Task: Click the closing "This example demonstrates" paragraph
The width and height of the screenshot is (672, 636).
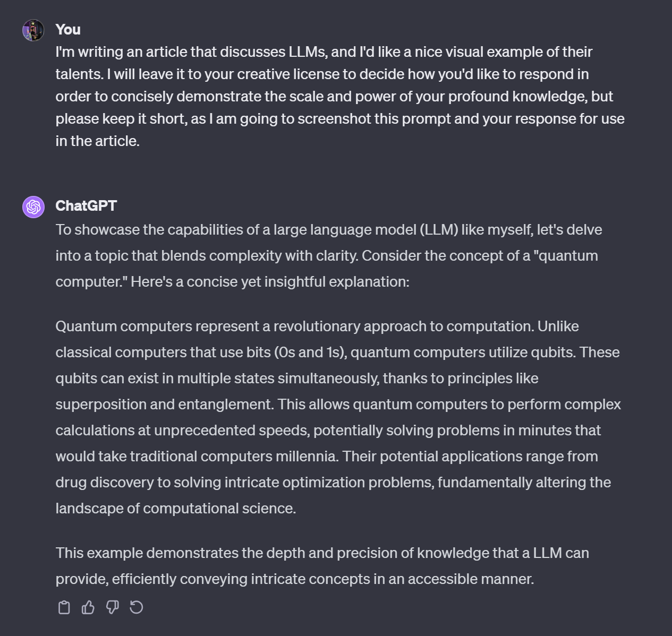Action: point(322,565)
